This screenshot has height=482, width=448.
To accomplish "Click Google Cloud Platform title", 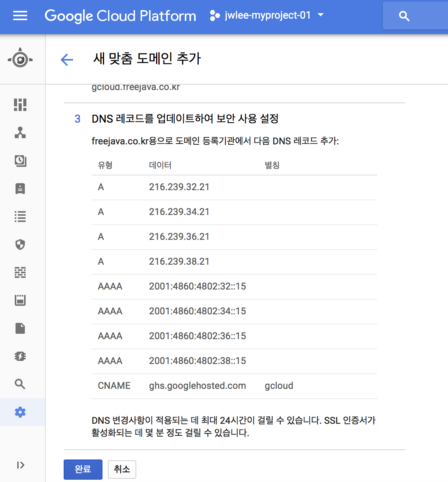I will (x=120, y=16).
